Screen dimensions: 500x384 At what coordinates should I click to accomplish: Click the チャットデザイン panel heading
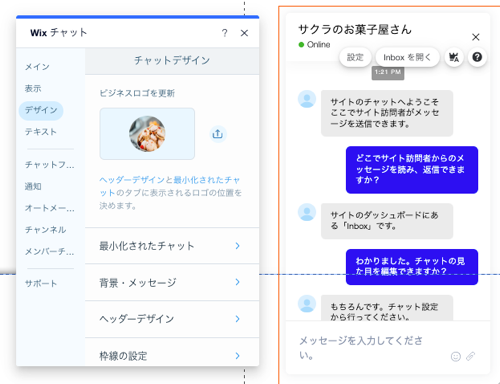[172, 60]
